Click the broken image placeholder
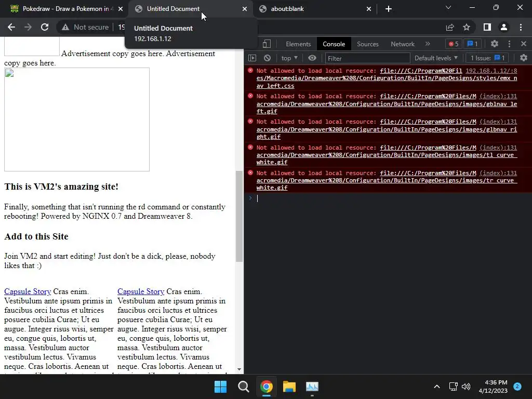The height and width of the screenshot is (399, 532). click(77, 119)
